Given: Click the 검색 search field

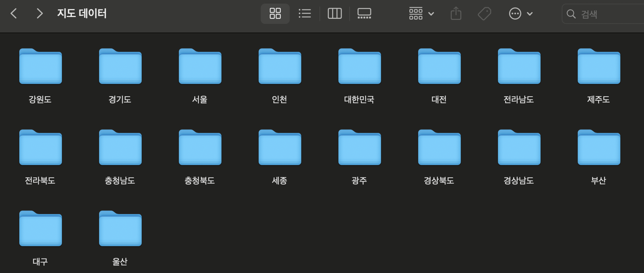Looking at the screenshot, I should click(603, 14).
